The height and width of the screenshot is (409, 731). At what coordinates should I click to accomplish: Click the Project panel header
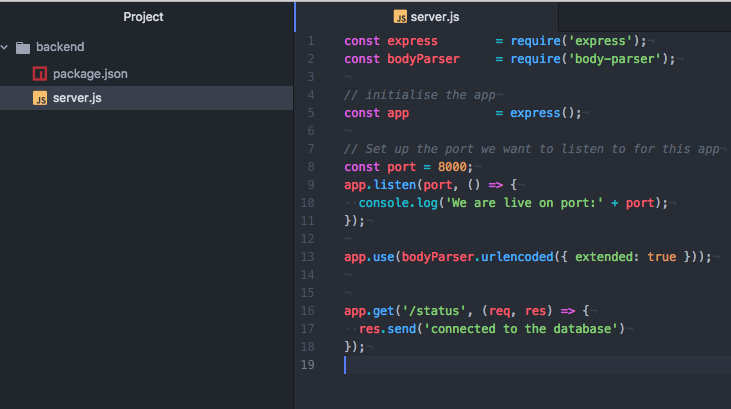pos(143,17)
